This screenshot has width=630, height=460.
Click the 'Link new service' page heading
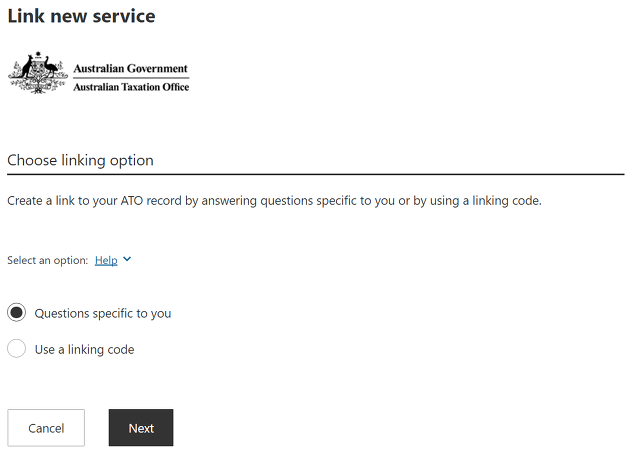click(81, 16)
